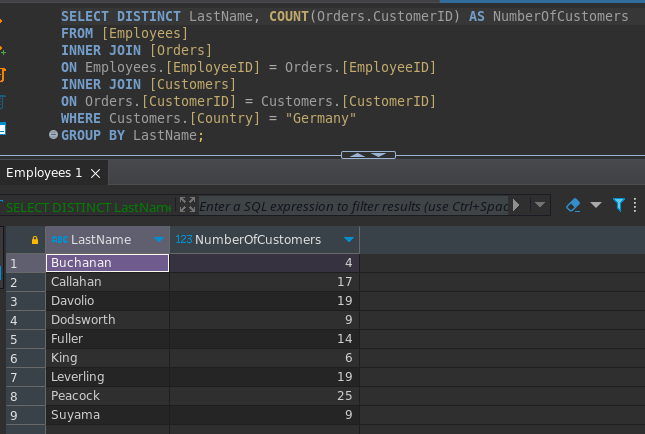
Task: Apply the filter with the play arrow
Action: pos(516,205)
